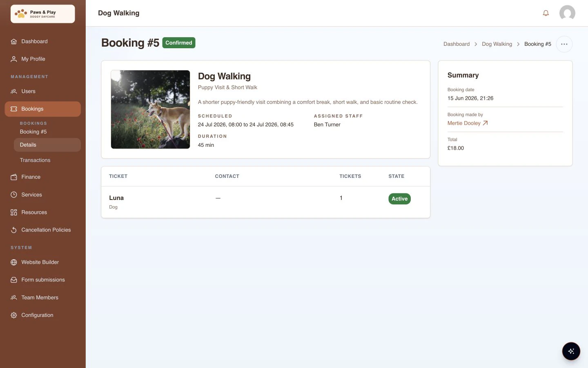This screenshot has height=368, width=588.
Task: Click the Booking #5 breadcrumb
Action: pos(538,44)
